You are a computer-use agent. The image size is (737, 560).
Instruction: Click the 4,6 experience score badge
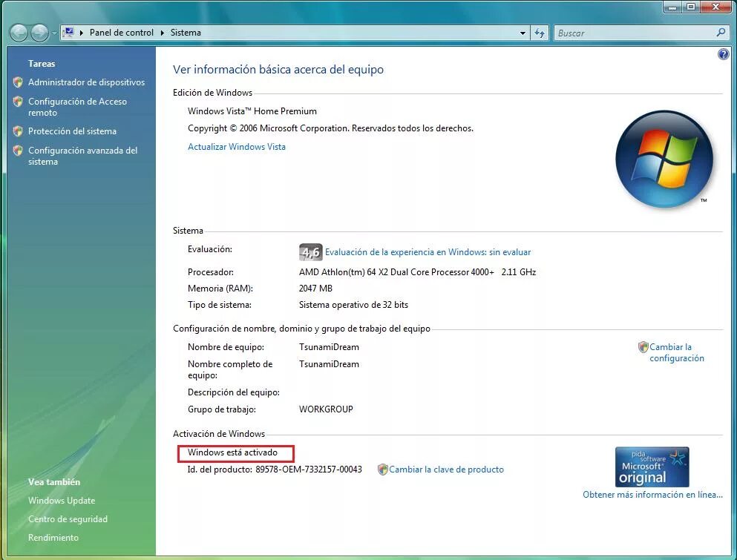click(x=310, y=252)
